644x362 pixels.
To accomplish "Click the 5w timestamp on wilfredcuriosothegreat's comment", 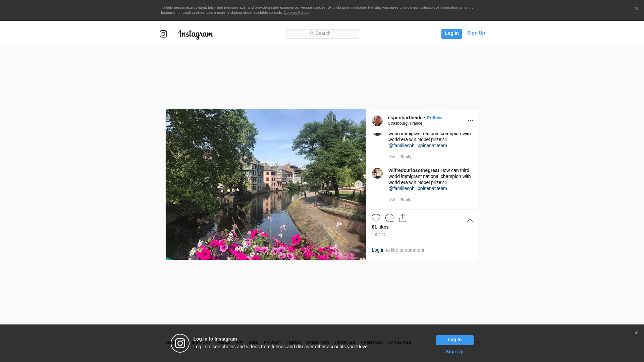I will [391, 199].
